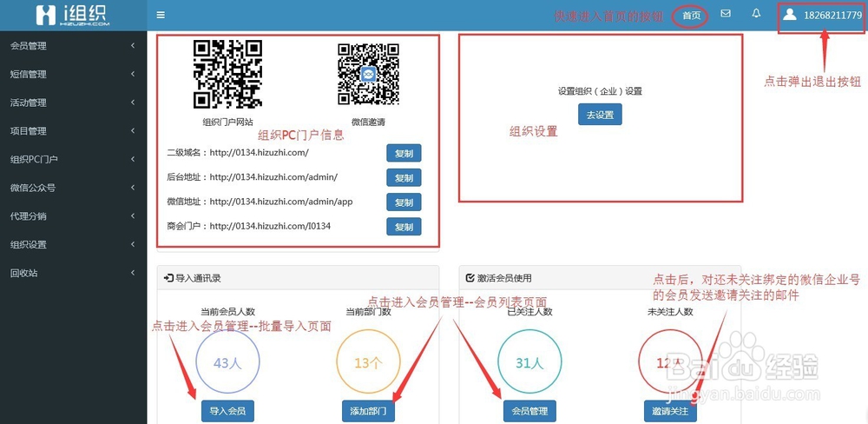The image size is (868, 424).
Task: Copy the 微信地址 URL
Action: click(404, 202)
